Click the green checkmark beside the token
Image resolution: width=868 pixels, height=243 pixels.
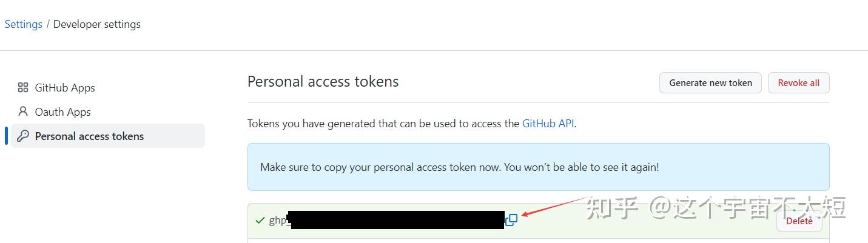pyautogui.click(x=260, y=220)
